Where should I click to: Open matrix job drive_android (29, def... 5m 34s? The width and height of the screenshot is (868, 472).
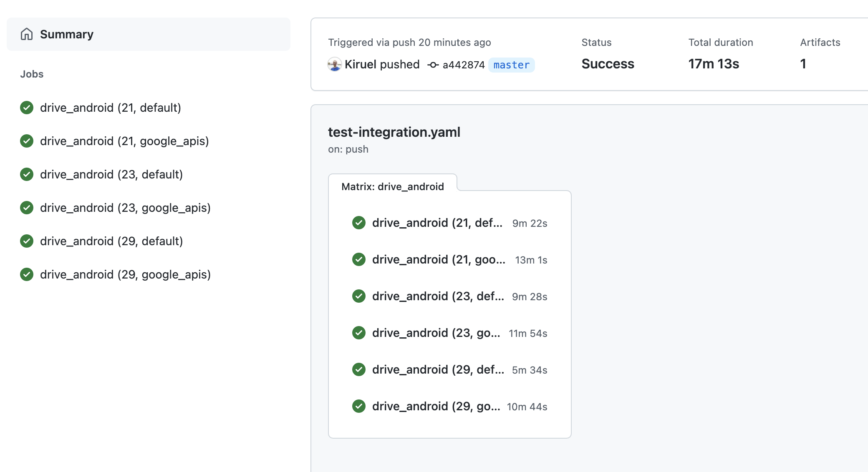pyautogui.click(x=450, y=370)
